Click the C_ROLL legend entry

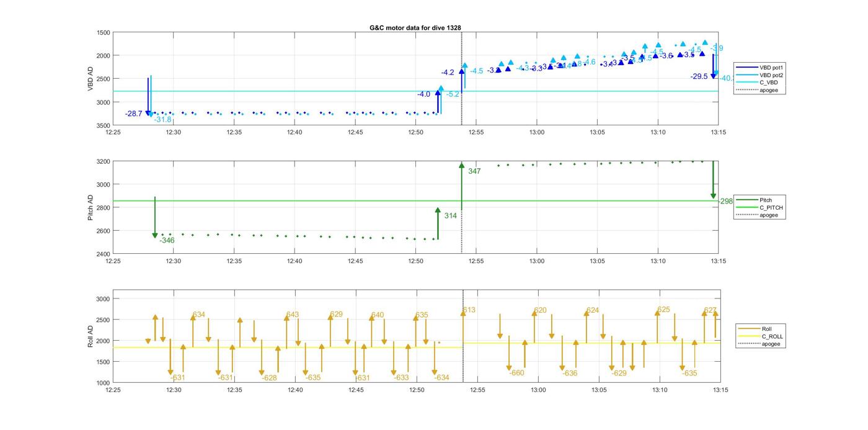(x=772, y=336)
